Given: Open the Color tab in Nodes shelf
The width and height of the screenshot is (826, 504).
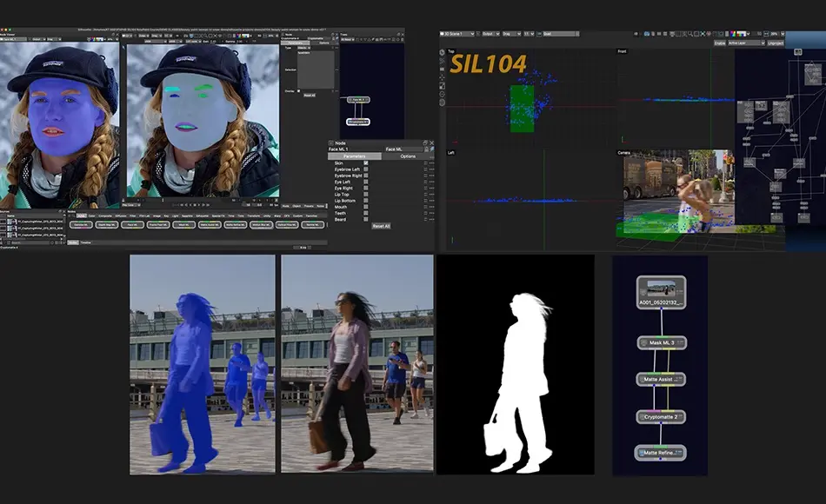Looking at the screenshot, I should point(91,216).
